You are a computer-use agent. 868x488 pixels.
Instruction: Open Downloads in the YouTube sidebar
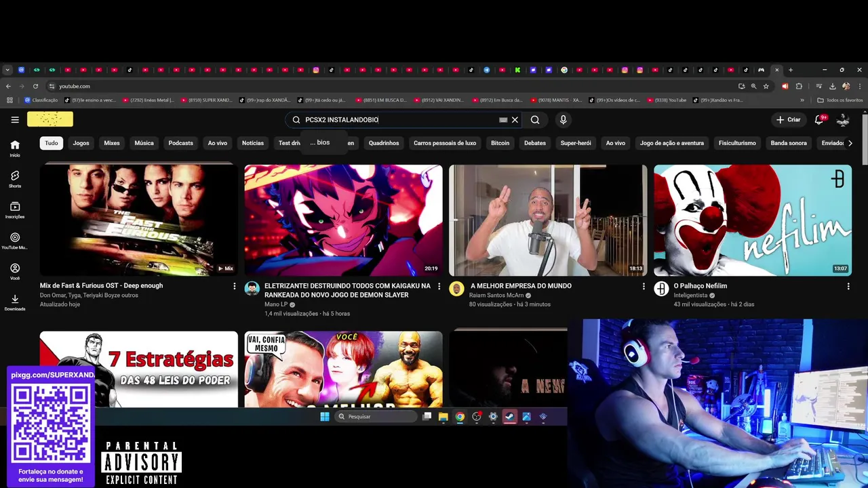click(15, 302)
